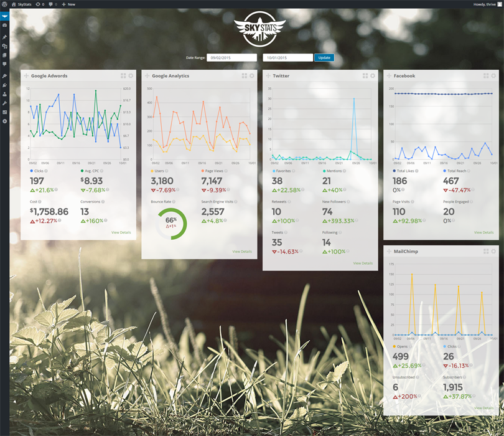This screenshot has height=436, width=504.
Task: Click the start date field 09/02/2015
Action: pyautogui.click(x=231, y=57)
